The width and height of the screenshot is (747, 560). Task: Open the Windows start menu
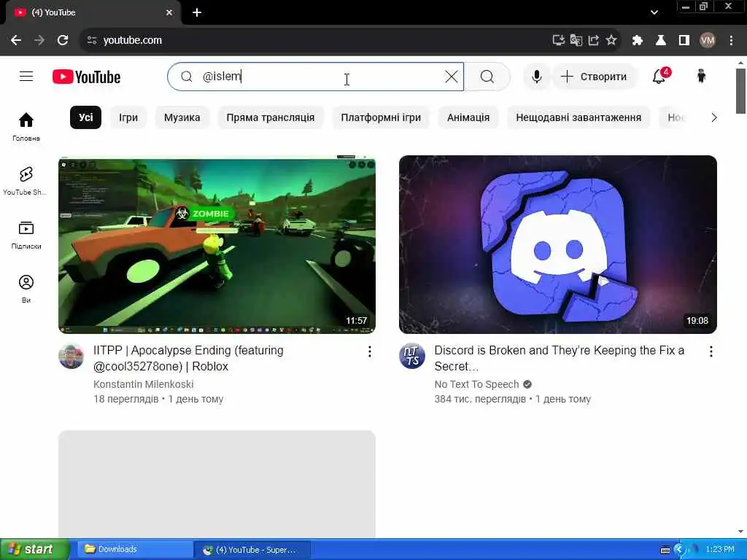[35, 549]
